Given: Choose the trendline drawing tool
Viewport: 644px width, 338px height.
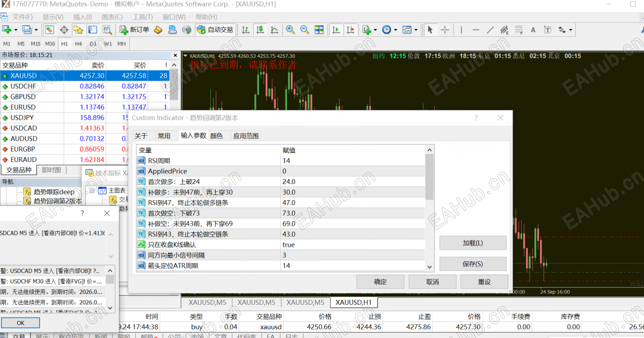Looking at the screenshot, I should pos(489,30).
